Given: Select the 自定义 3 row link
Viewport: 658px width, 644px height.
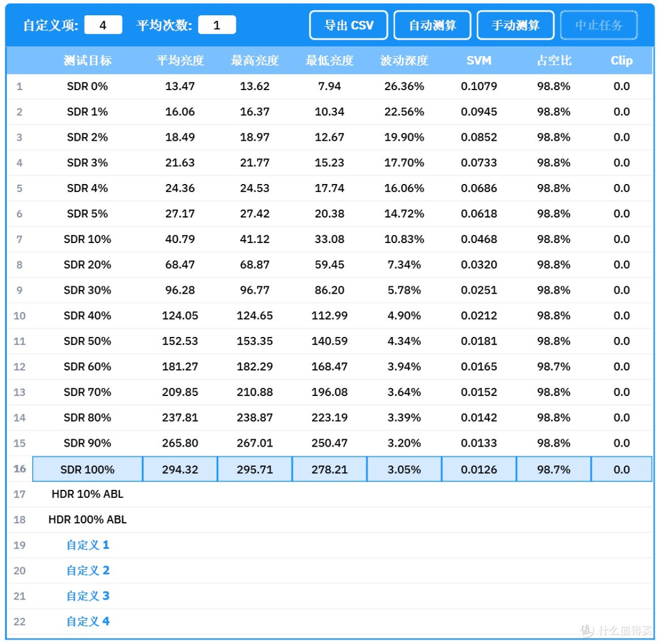Looking at the screenshot, I should click(88, 596).
